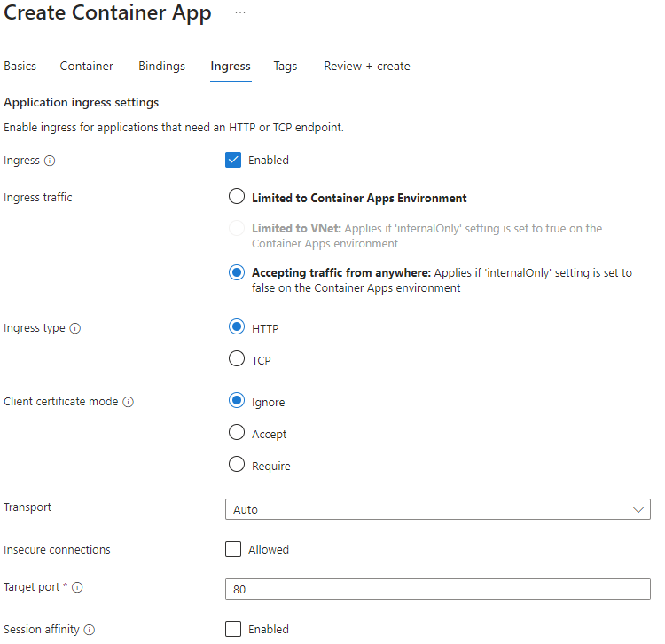Click the Client certificate mode info icon
The height and width of the screenshot is (644, 665).
(x=129, y=402)
